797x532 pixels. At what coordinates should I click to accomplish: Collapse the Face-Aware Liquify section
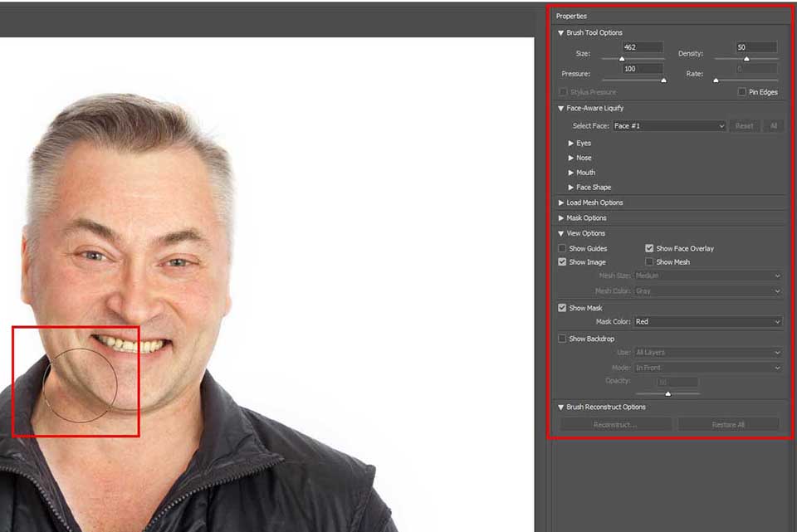point(562,108)
